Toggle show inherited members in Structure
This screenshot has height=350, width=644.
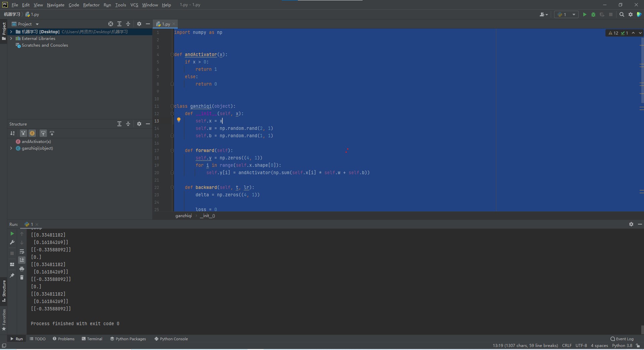[x=23, y=133]
